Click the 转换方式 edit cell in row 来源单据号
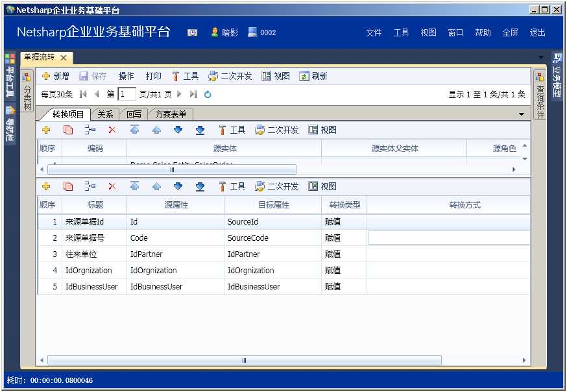This screenshot has width=567, height=392. coord(449,238)
